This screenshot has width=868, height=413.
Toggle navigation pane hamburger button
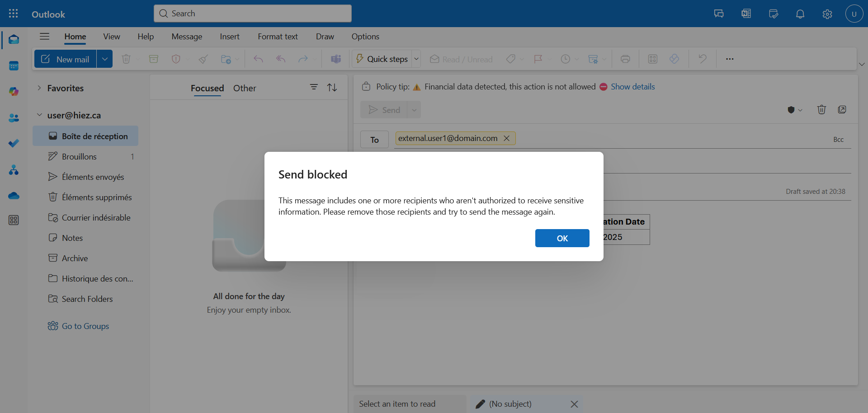click(x=44, y=37)
